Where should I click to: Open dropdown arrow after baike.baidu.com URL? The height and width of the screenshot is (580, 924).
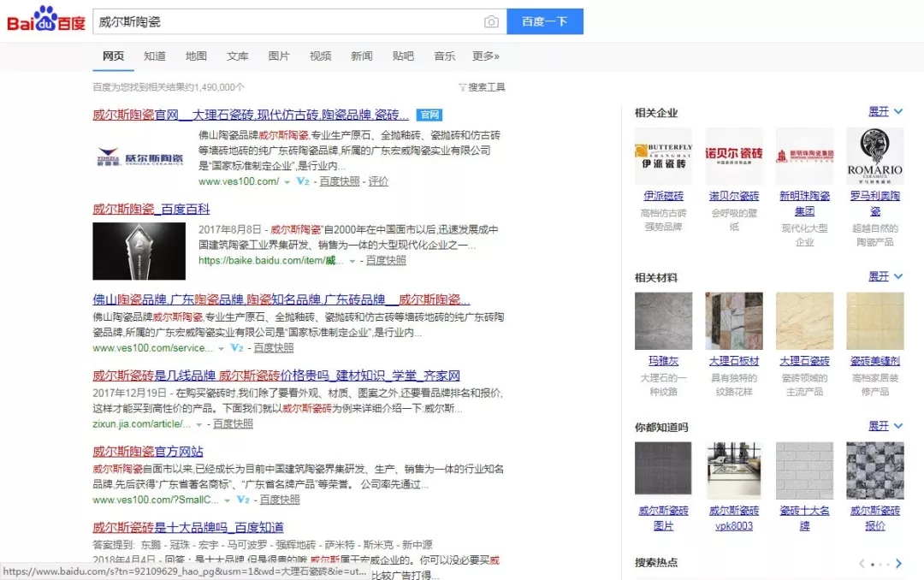click(352, 261)
